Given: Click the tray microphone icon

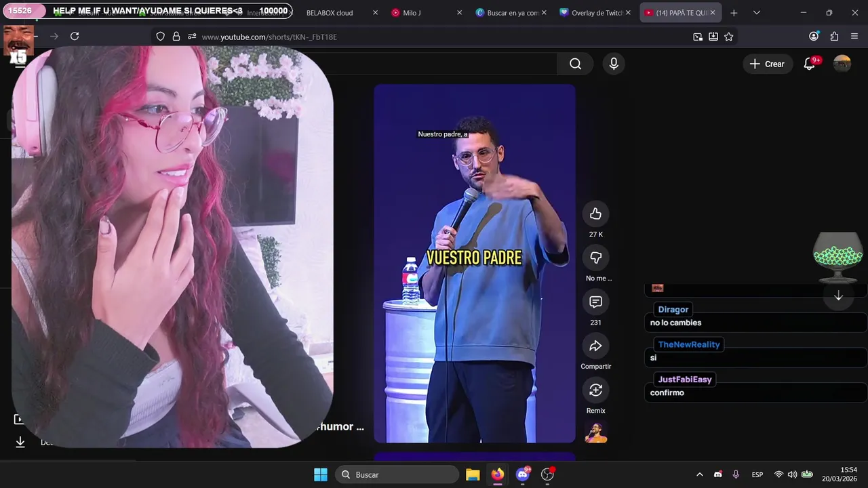Looking at the screenshot, I should pos(736,474).
